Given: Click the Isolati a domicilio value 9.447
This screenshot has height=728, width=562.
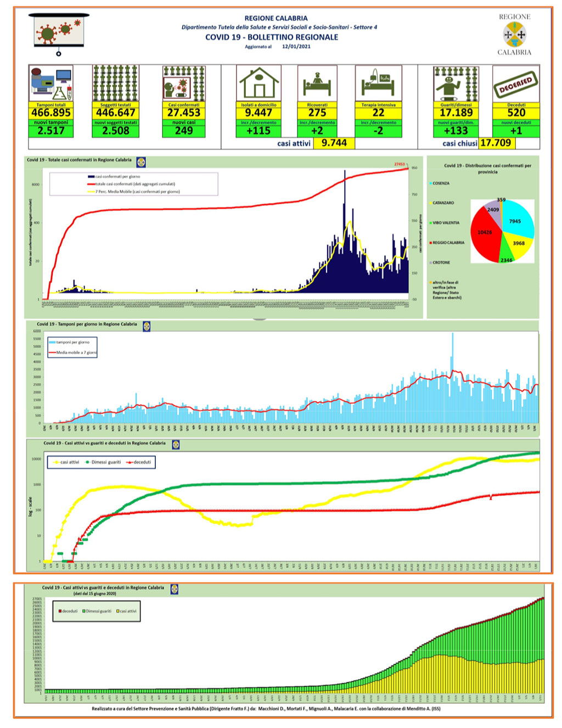Looking at the screenshot, I should [x=258, y=113].
